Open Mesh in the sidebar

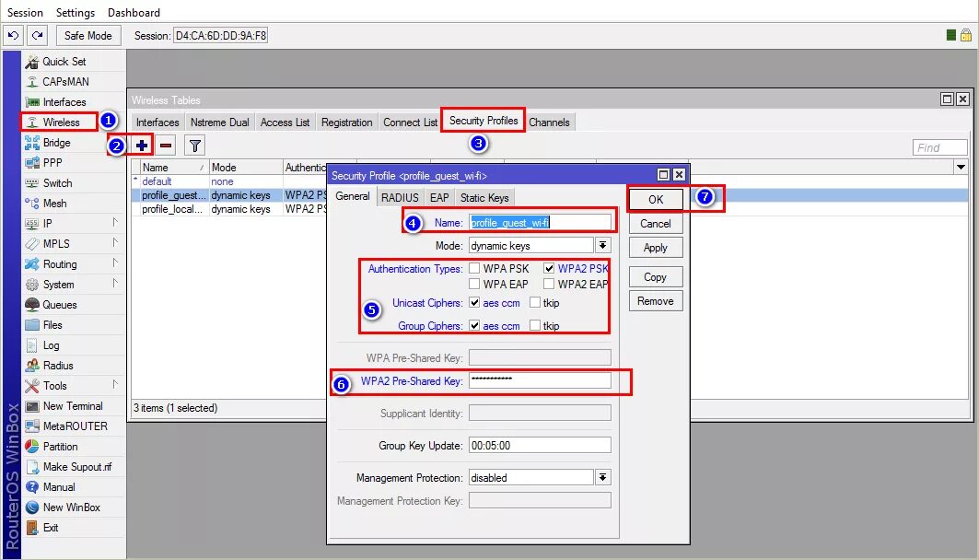pos(54,203)
